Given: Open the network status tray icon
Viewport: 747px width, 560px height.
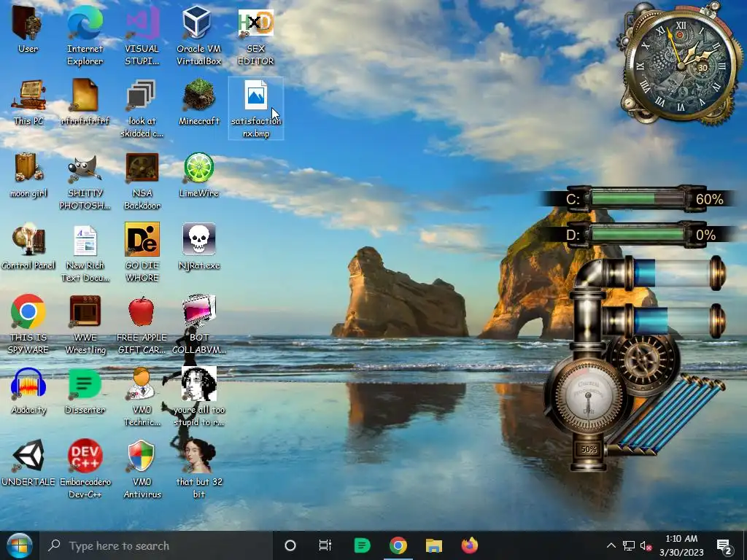Looking at the screenshot, I should tap(628, 545).
